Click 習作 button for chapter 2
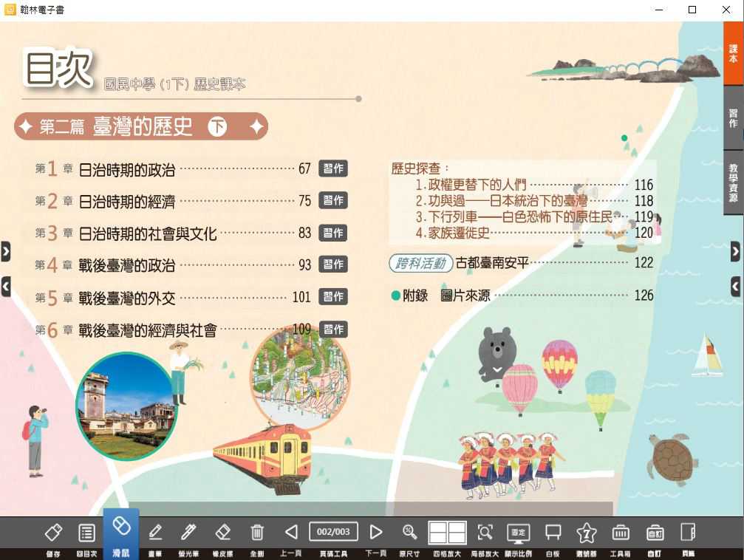 [x=333, y=200]
